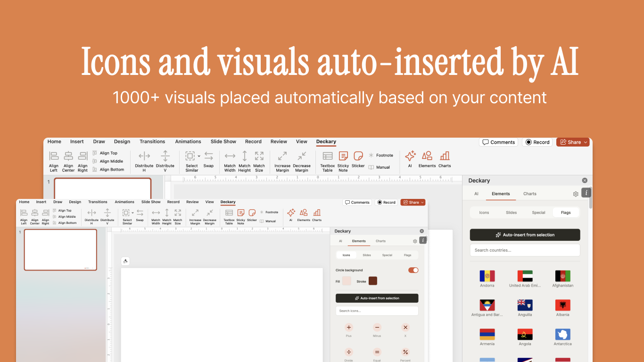Click the Auto-insert from selection button
The width and height of the screenshot is (644, 362).
(x=525, y=234)
